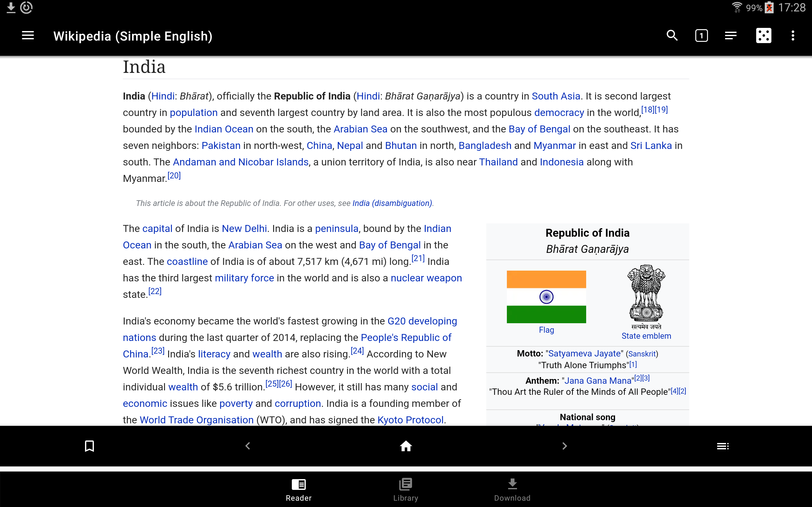The height and width of the screenshot is (507, 812).
Task: Follow the India (disambiguation) link
Action: pyautogui.click(x=392, y=203)
